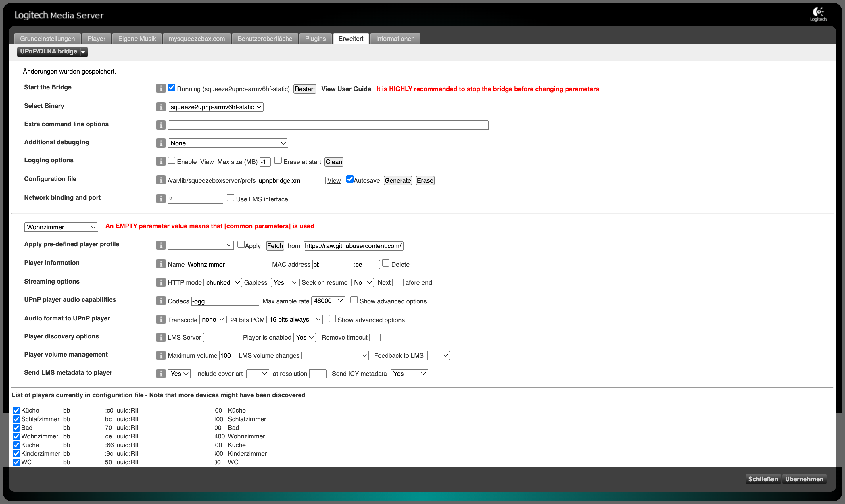Open the Eigene Musik tab
The image size is (845, 504).
(x=137, y=39)
